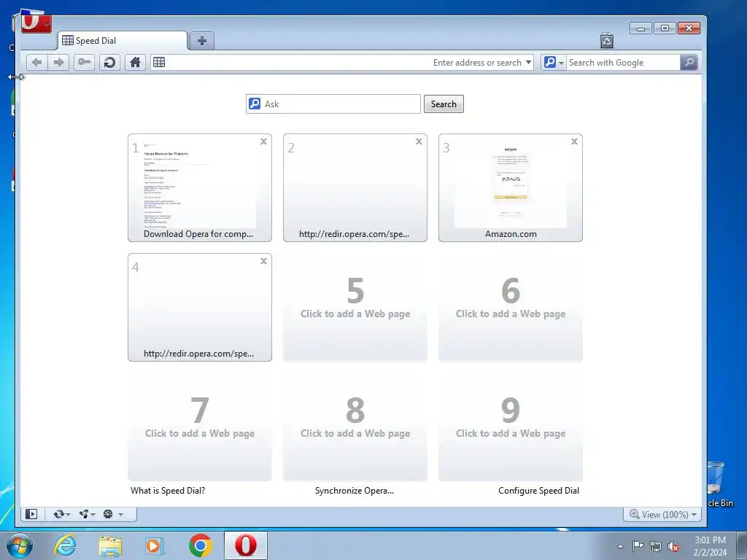The height and width of the screenshot is (560, 747).
Task: Open the taskbar clock showing 3:01 PM
Action: pyautogui.click(x=710, y=546)
